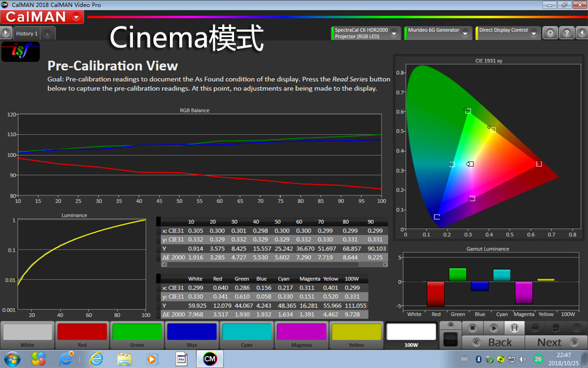This screenshot has height=368, width=588.
Task: Open the Direct Display Control dropdown
Action: tap(532, 33)
